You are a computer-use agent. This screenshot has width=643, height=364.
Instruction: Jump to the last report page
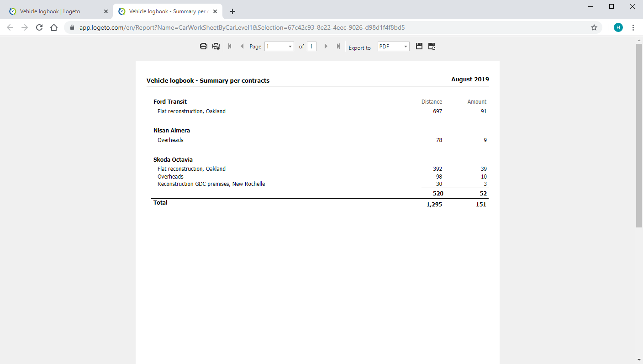(x=338, y=46)
